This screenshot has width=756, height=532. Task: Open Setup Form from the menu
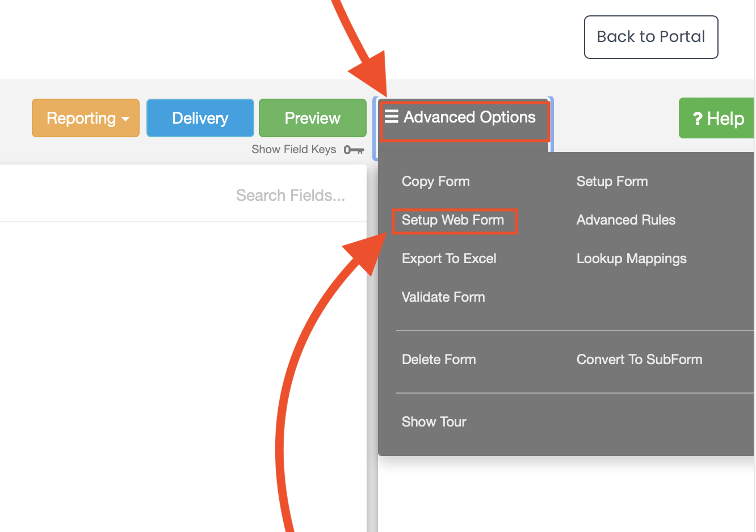[x=611, y=181]
